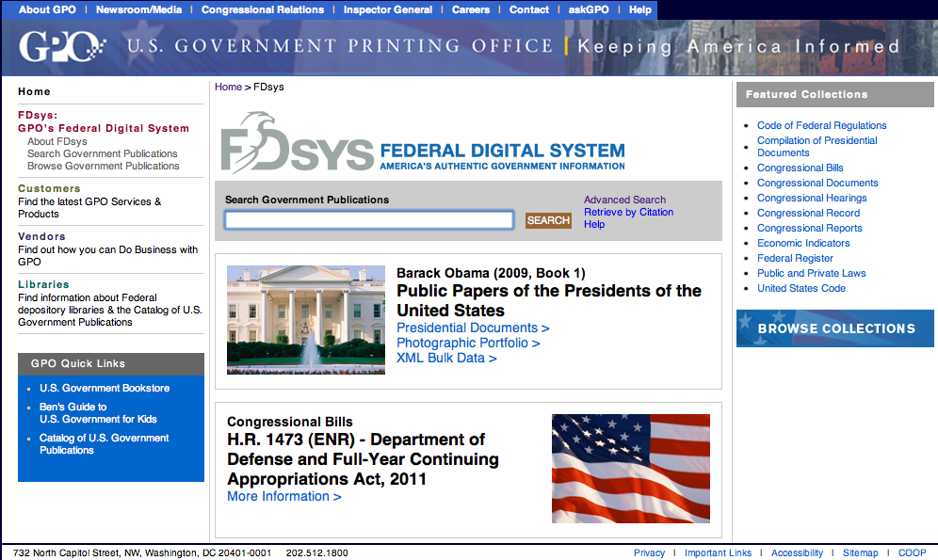Open Advanced Search

tap(624, 200)
